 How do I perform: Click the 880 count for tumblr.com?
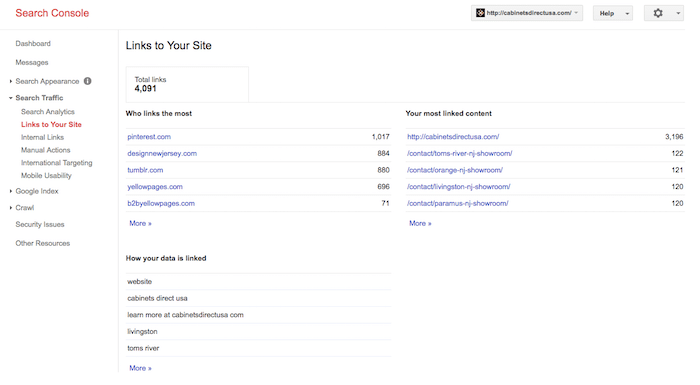click(x=383, y=170)
